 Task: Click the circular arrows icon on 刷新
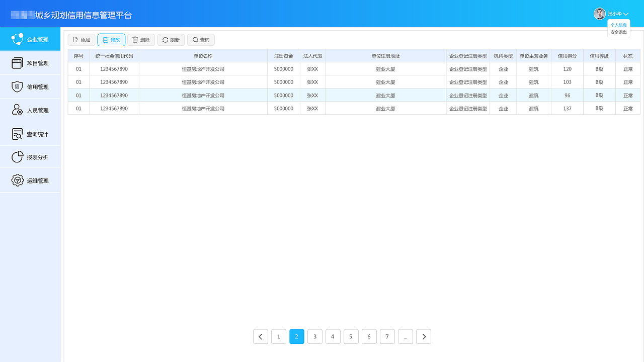coord(165,40)
